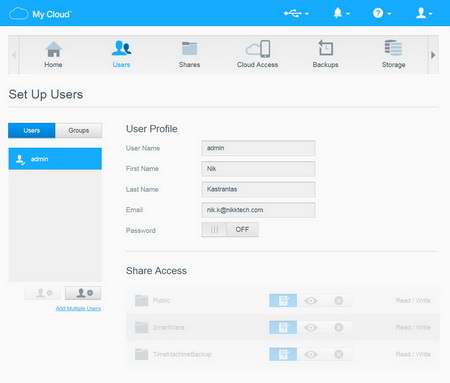Click the Read / Write label for SmartWare
This screenshot has height=383, width=450.
[x=413, y=327]
